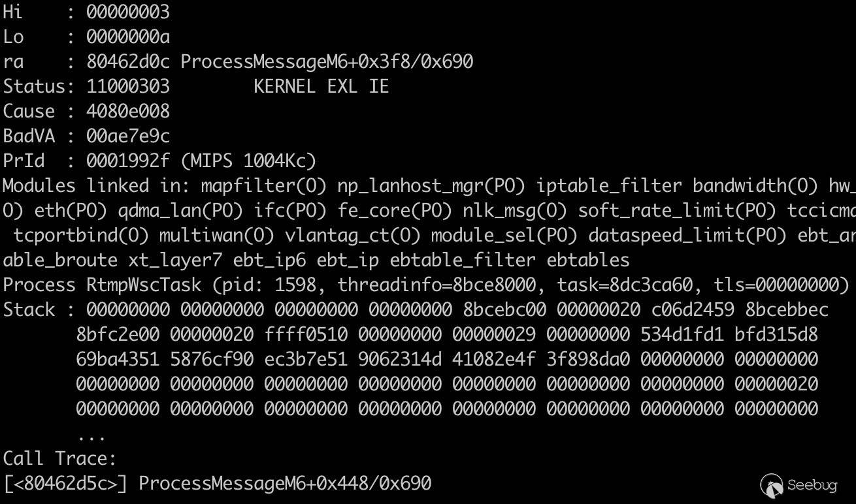
Task: Click the ProcessMessageM6+0x448/0x690 trace entry
Action: [x=285, y=484]
